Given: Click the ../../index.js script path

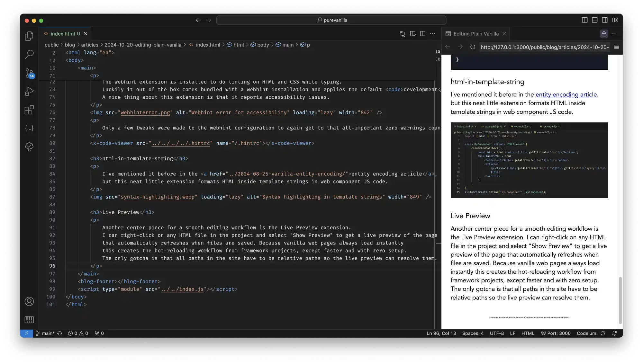Looking at the screenshot, I should [182, 289].
